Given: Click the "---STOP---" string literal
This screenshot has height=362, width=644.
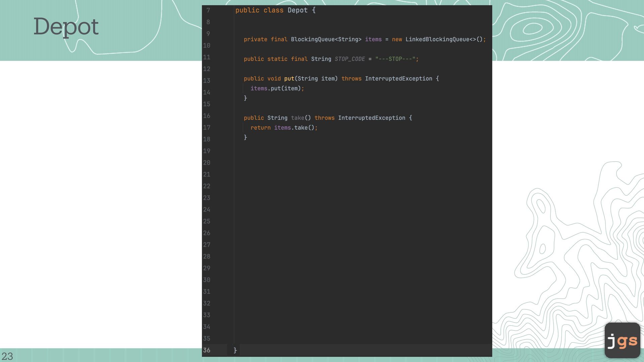Looking at the screenshot, I should (x=395, y=59).
